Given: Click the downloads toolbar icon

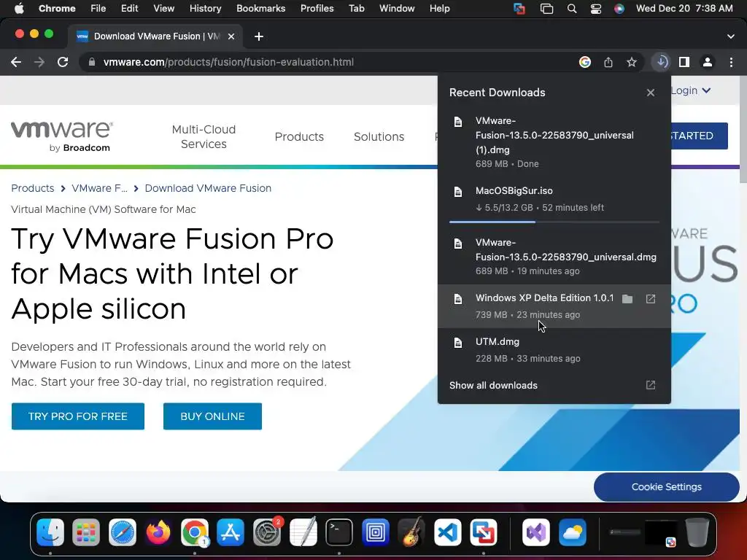Looking at the screenshot, I should (x=661, y=62).
